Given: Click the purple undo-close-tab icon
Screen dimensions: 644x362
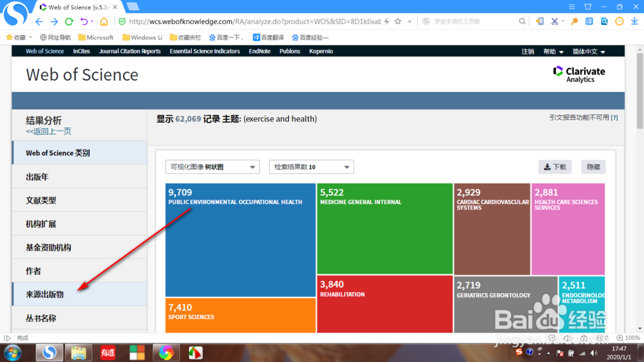Looking at the screenshot, I should tap(84, 21).
